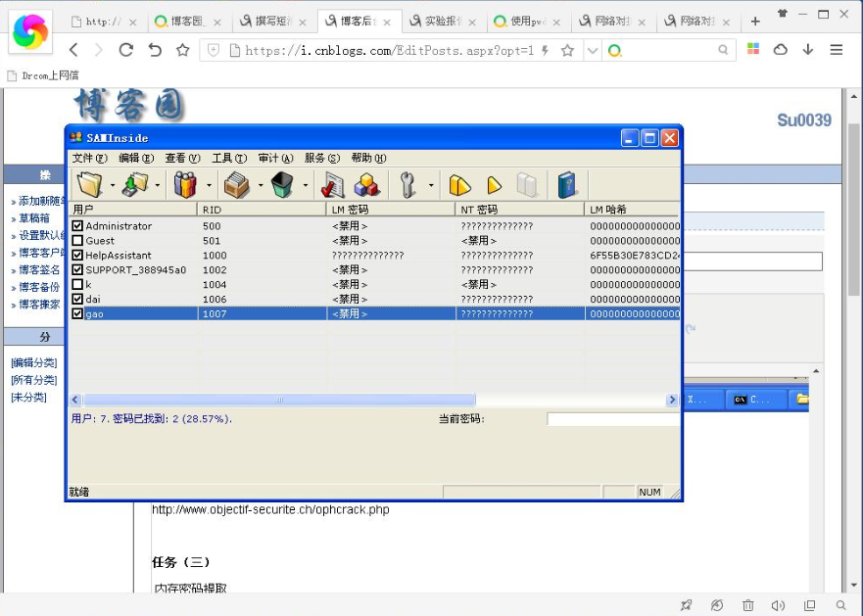
Task: Uncheck the gao user checkbox
Action: pyautogui.click(x=77, y=313)
